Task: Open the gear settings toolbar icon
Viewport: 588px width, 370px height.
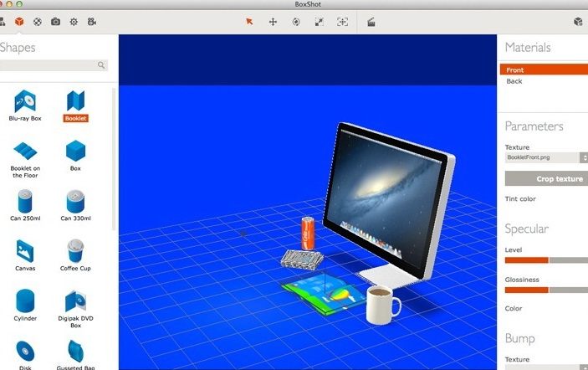Action: 74,22
